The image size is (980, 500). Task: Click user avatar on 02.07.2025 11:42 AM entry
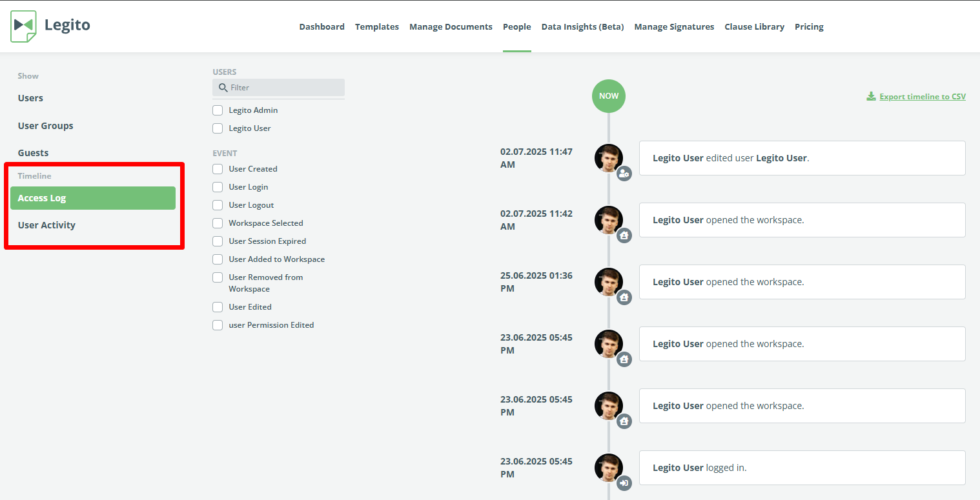[608, 220]
